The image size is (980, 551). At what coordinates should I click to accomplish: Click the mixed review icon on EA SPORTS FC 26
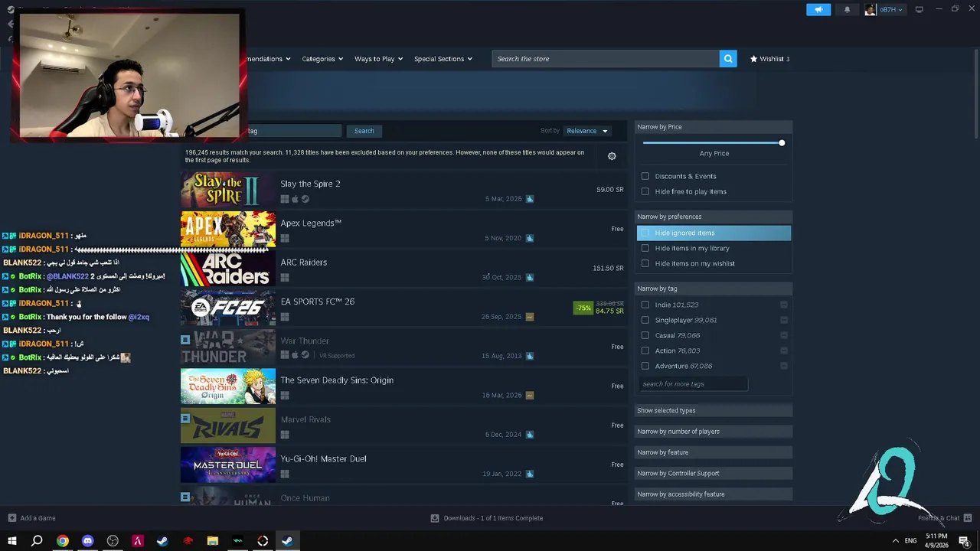[x=530, y=317]
